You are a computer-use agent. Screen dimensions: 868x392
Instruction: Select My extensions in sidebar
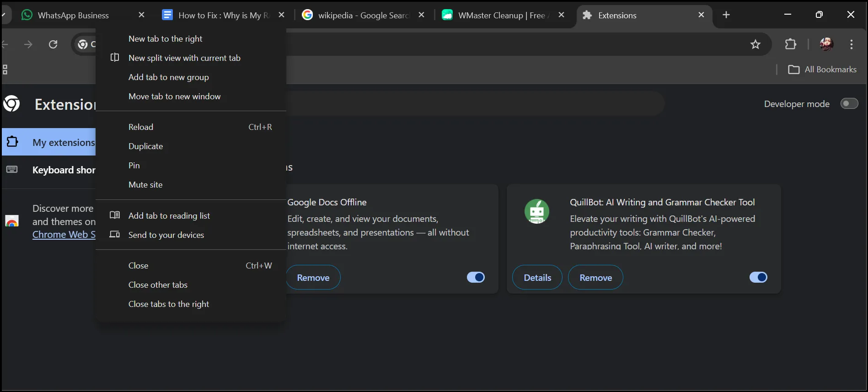[x=49, y=142]
